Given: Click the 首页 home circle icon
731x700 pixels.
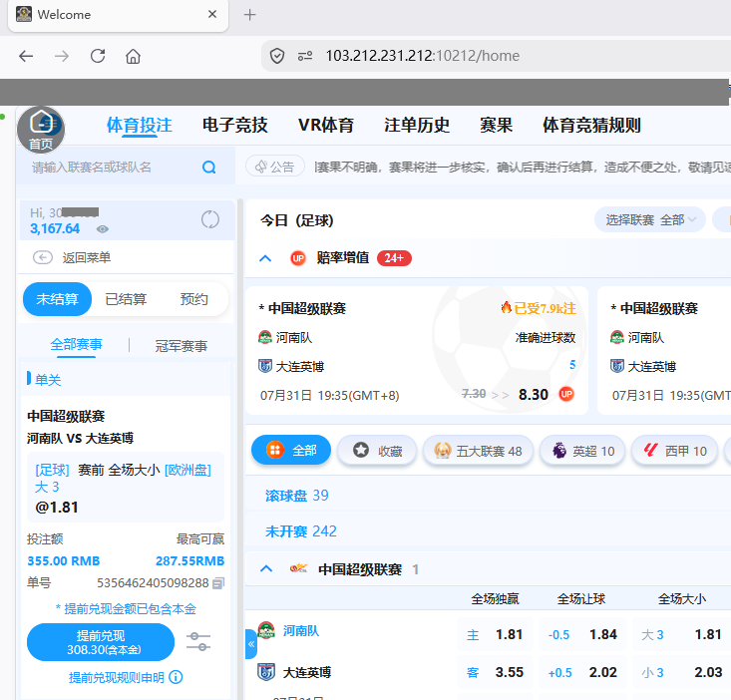Looking at the screenshot, I should click(41, 130).
